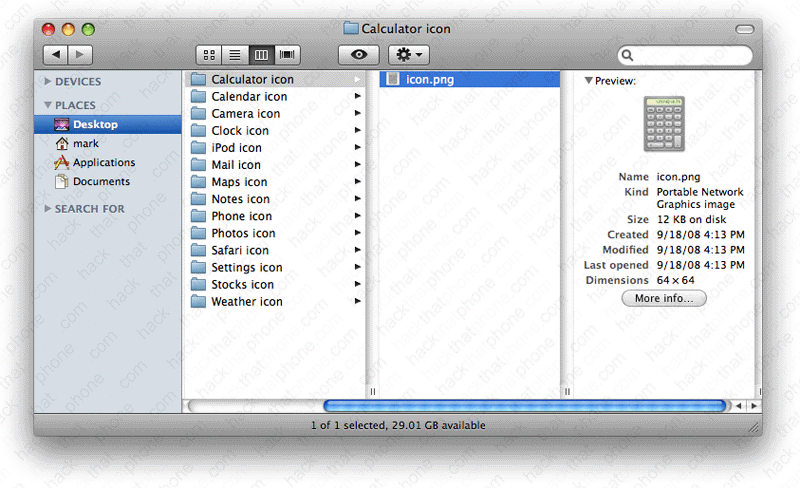800x488 pixels.
Task: Select the Applications sidebar icon
Action: coord(62,162)
